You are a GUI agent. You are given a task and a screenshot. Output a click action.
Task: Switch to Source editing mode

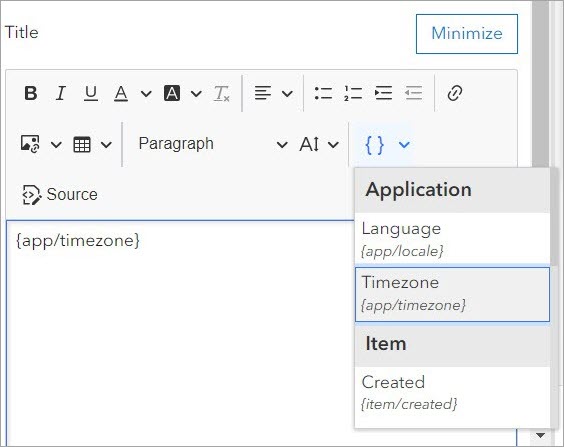point(60,195)
